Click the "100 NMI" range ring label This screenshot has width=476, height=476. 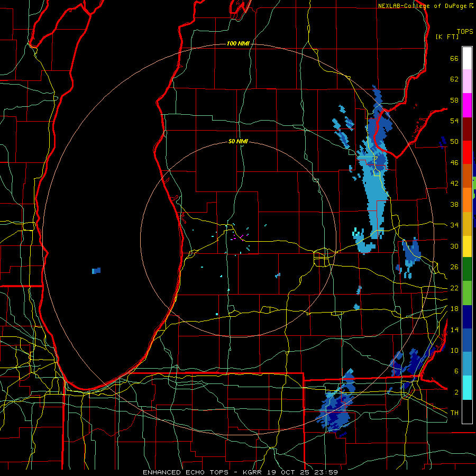coord(238,44)
